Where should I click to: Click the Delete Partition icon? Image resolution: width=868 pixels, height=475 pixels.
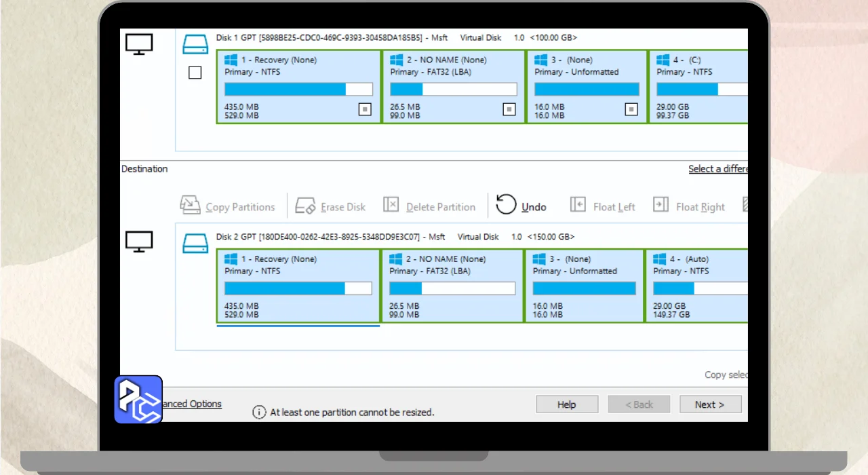[391, 205]
